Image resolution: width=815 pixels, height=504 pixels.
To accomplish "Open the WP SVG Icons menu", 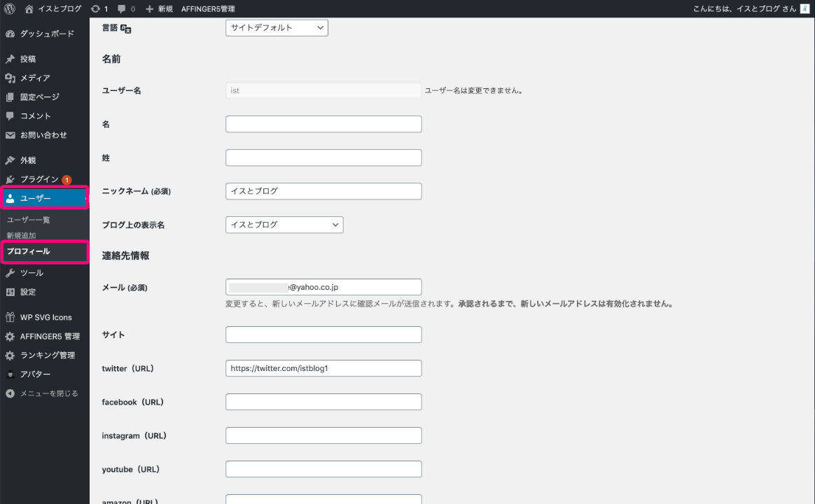I will point(46,317).
